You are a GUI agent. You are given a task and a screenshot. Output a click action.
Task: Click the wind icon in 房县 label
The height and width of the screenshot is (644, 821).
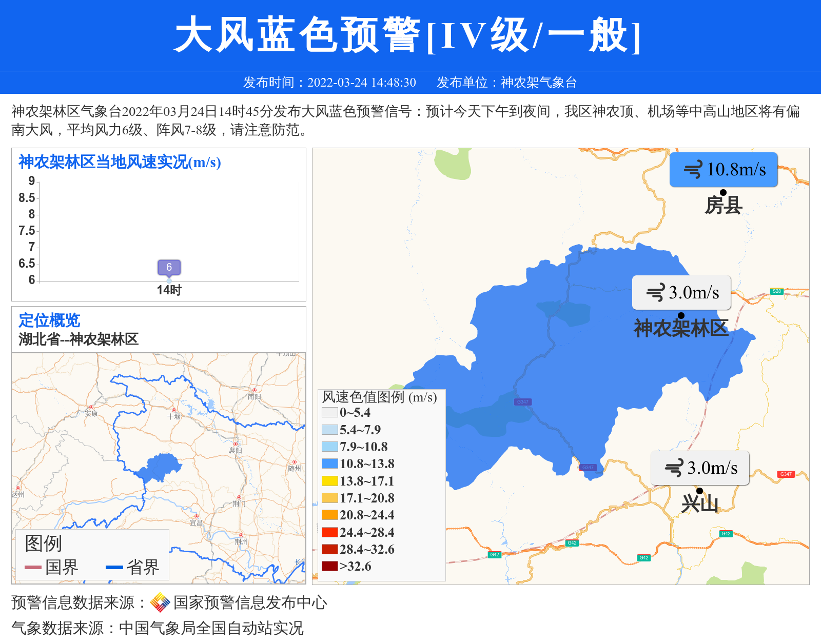[693, 169]
